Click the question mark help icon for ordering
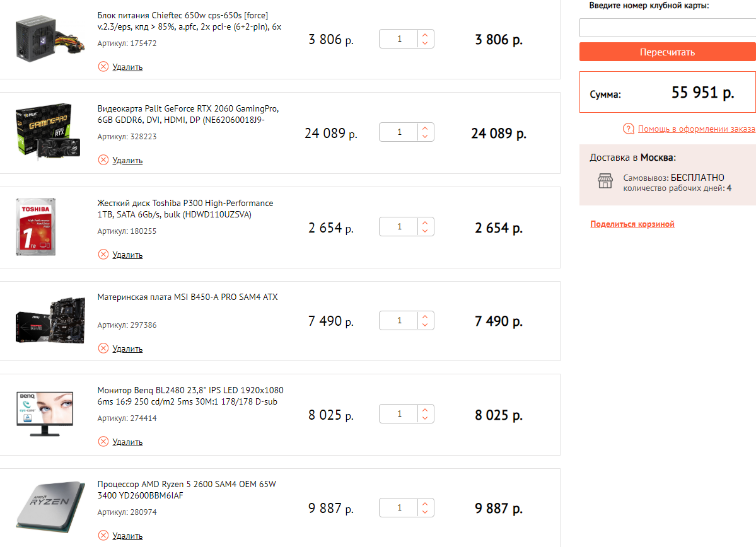Viewport: 756px width, 547px height. pyautogui.click(x=628, y=129)
